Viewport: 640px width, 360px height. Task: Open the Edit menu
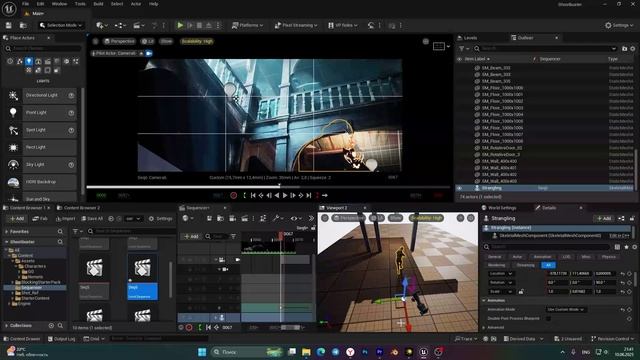tap(40, 4)
